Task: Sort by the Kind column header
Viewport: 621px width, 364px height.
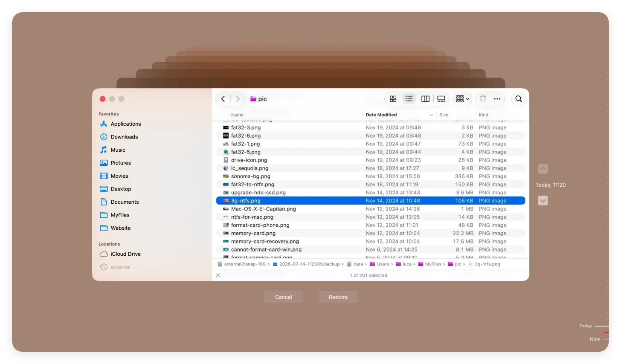Action: point(483,115)
